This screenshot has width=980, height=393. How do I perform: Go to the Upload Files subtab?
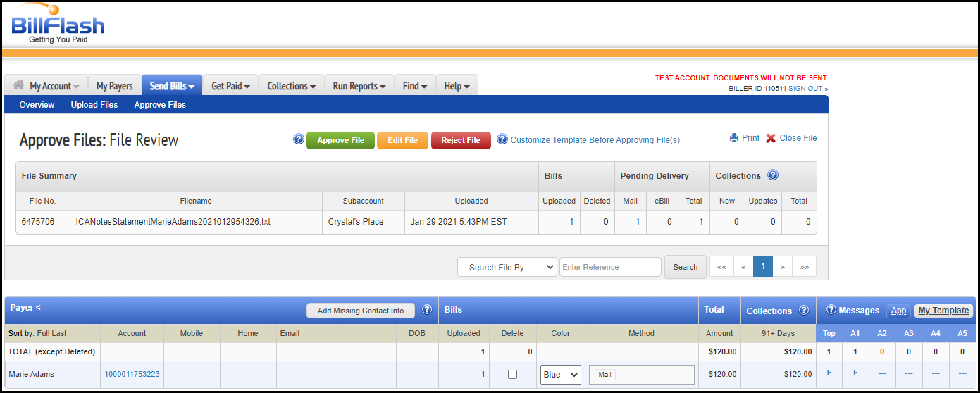[x=94, y=105]
